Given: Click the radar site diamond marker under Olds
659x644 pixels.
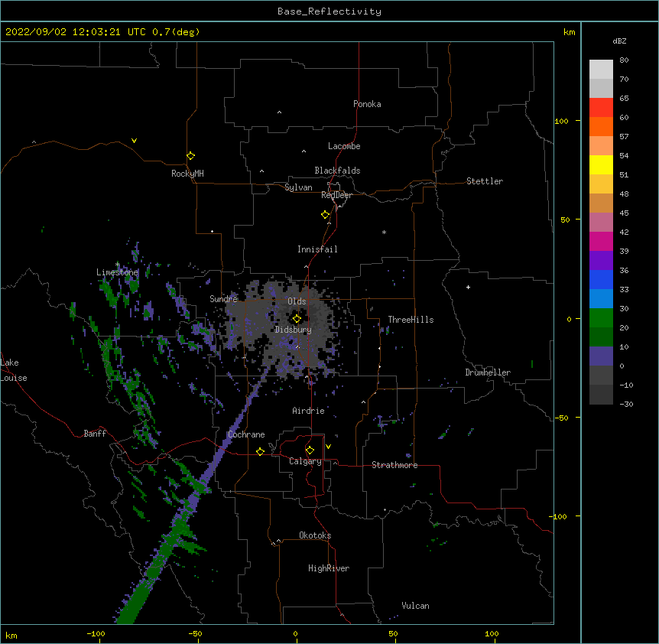Looking at the screenshot, I should (x=297, y=319).
